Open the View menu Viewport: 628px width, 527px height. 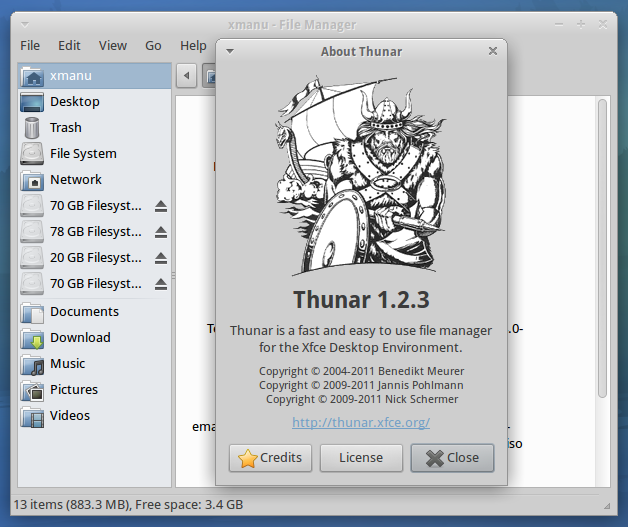click(113, 46)
